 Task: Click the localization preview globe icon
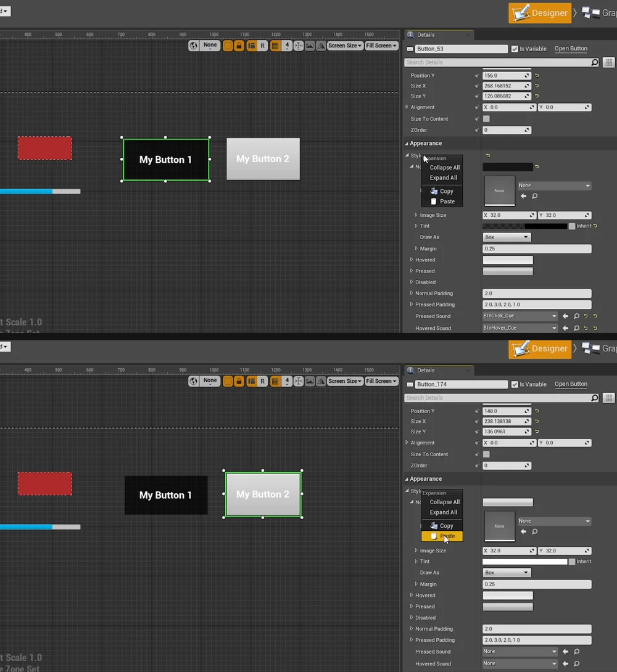[193, 46]
